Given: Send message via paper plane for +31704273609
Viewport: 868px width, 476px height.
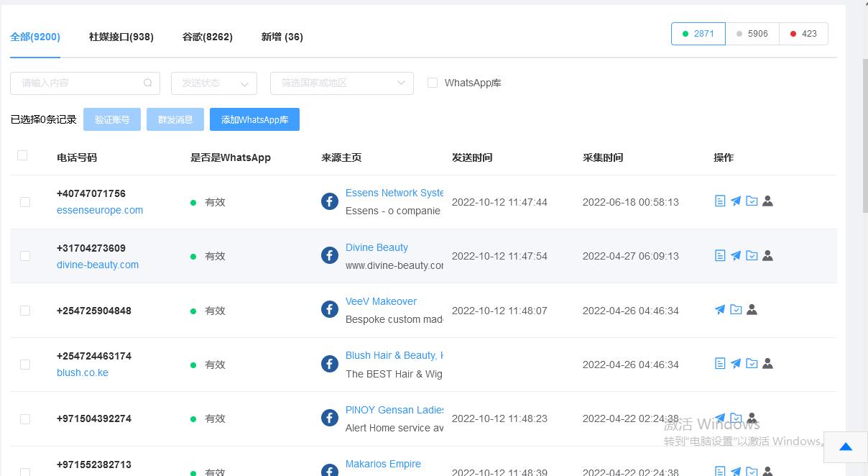Looking at the screenshot, I should pyautogui.click(x=736, y=255).
